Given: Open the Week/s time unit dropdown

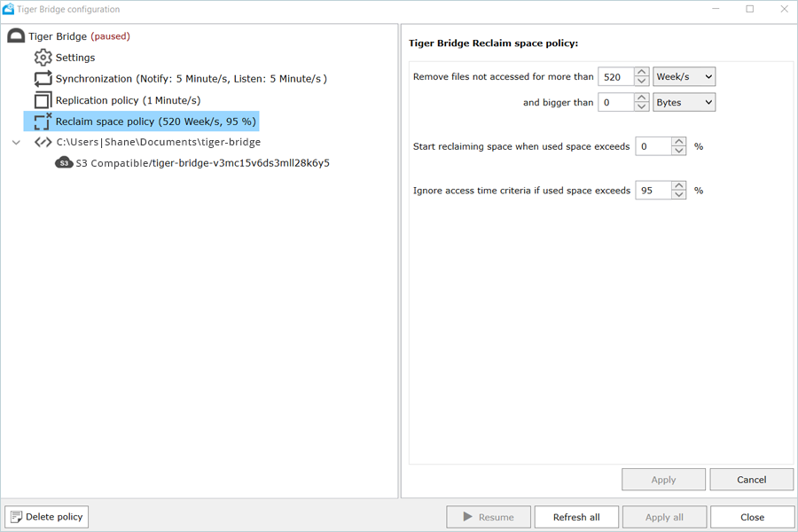Looking at the screenshot, I should 684,77.
